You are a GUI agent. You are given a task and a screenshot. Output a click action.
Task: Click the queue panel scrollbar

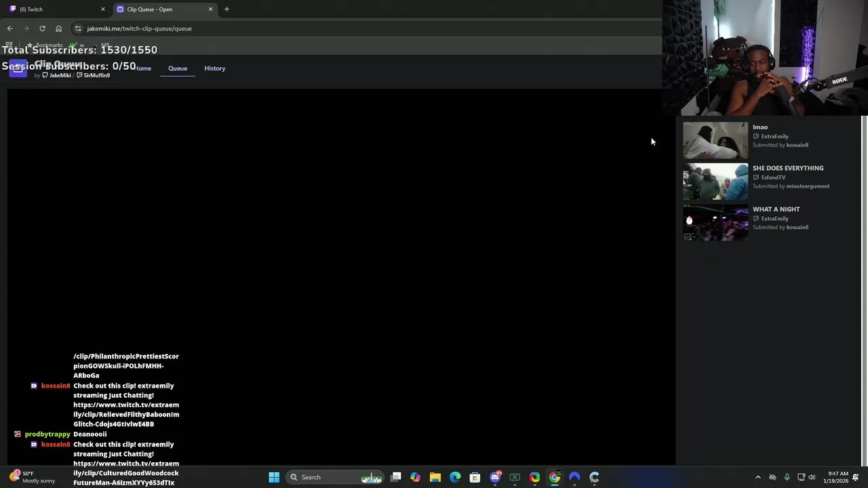[864, 290]
